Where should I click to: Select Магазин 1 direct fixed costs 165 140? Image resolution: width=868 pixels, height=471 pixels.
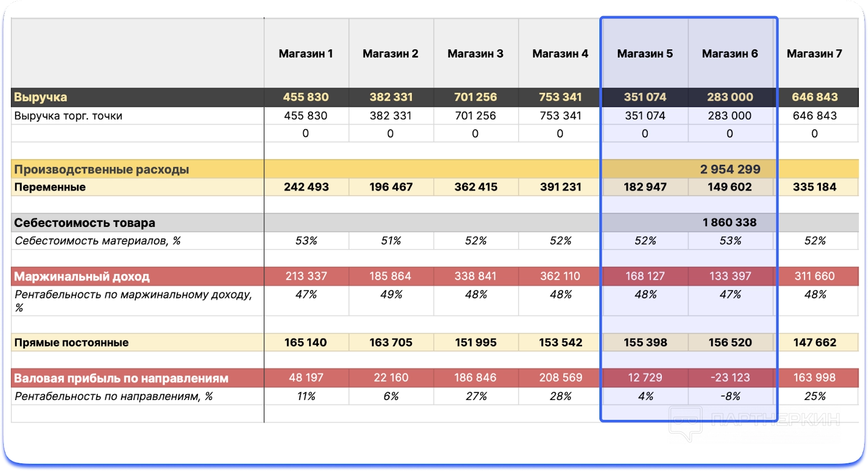coord(305,343)
